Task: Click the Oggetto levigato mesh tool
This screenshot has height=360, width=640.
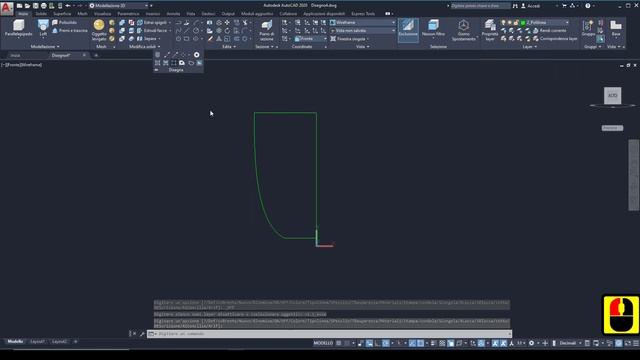Action: 99,30
